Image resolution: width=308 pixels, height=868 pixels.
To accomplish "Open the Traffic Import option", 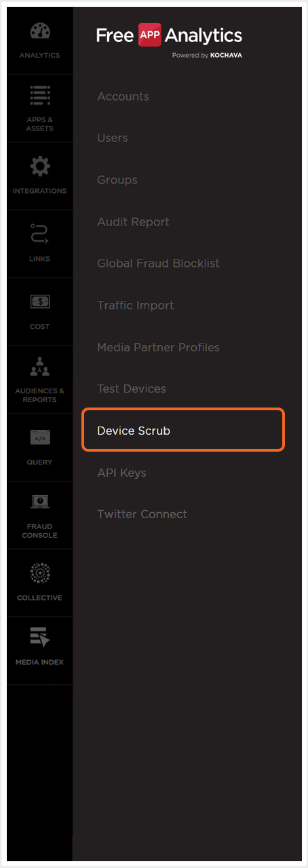I will point(136,306).
